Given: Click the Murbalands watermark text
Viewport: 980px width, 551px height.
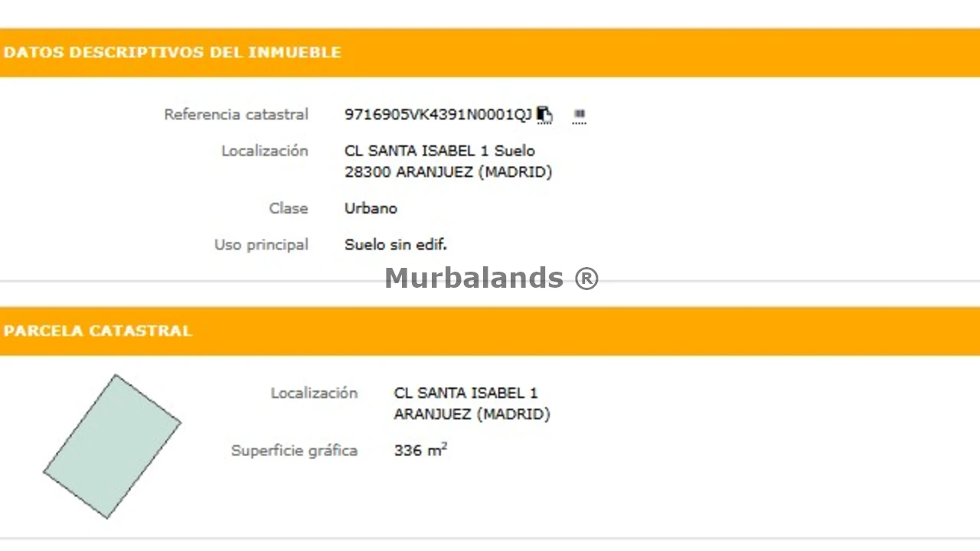Looking at the screenshot, I should (x=492, y=278).
